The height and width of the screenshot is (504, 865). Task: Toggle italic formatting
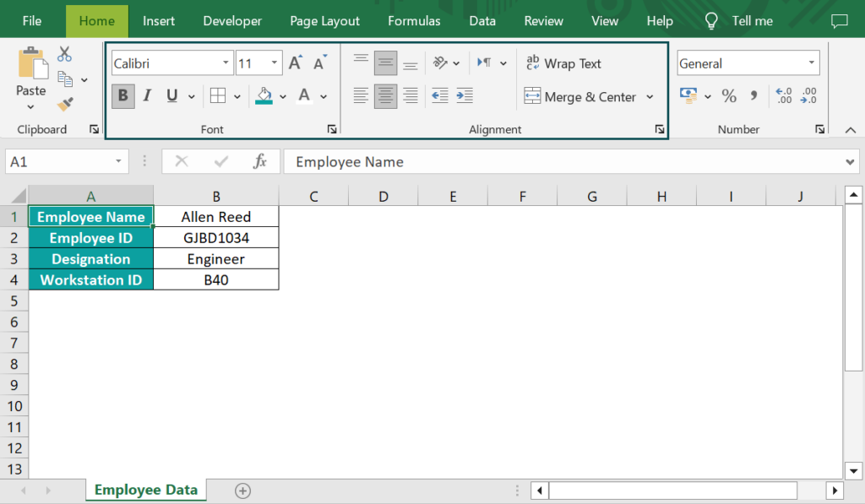[x=147, y=95]
